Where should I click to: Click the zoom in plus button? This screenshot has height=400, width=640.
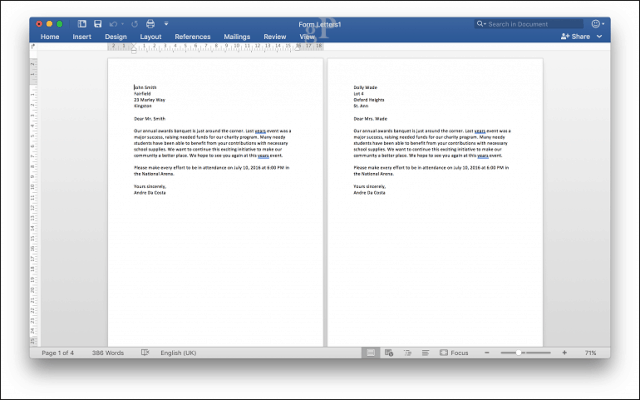coord(564,353)
